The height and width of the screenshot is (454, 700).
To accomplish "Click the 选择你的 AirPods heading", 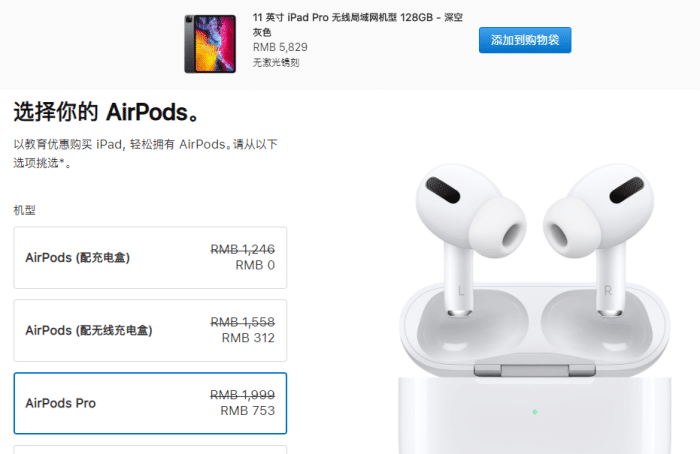I will tap(106, 112).
